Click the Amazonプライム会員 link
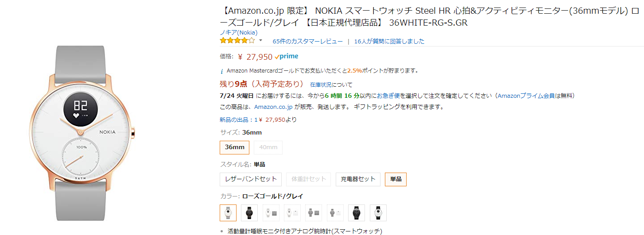Viewport: 644px width, 235px height. point(524,96)
